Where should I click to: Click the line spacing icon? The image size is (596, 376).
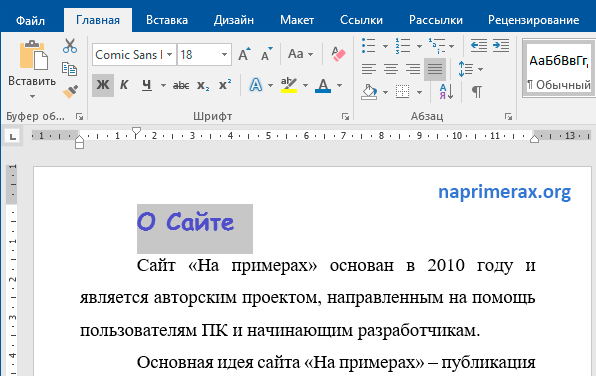(x=466, y=69)
